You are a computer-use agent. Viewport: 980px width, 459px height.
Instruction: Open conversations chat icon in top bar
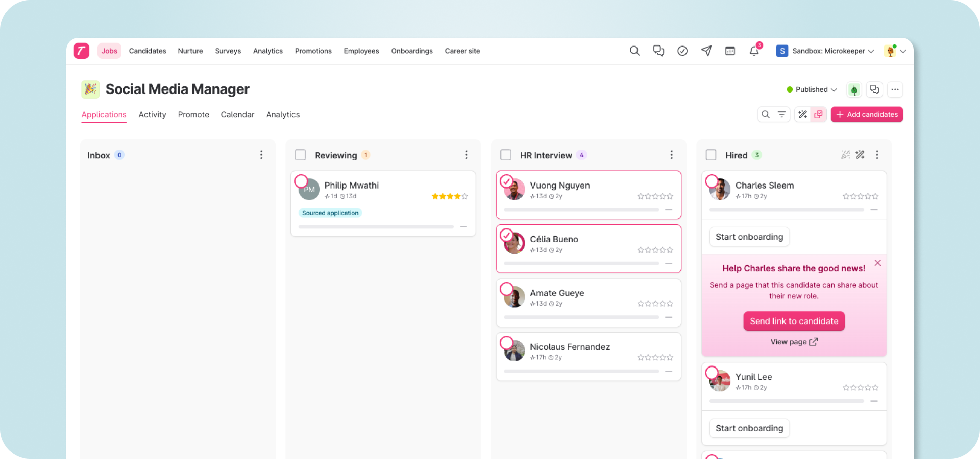point(658,51)
